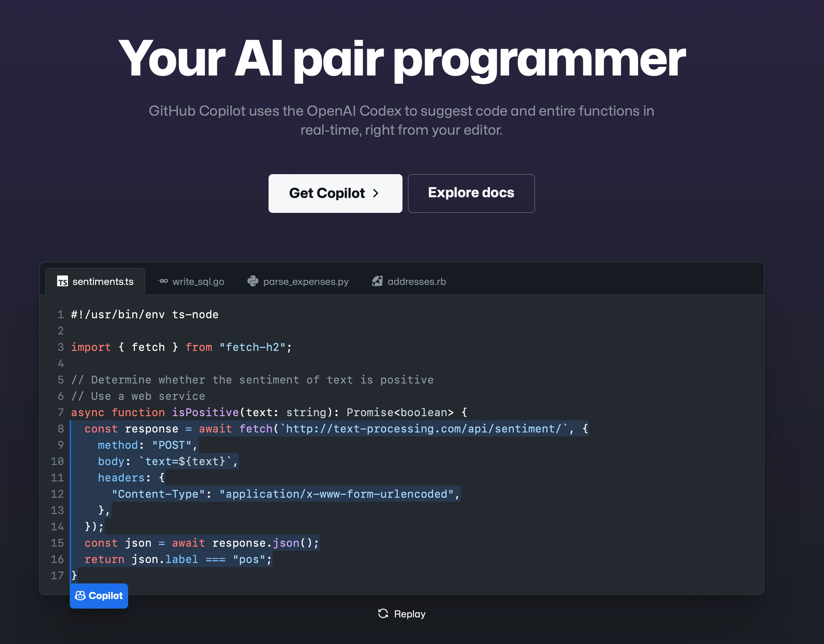
Task: Click the 'Determine whether the sentiment' comment
Action: click(252, 380)
